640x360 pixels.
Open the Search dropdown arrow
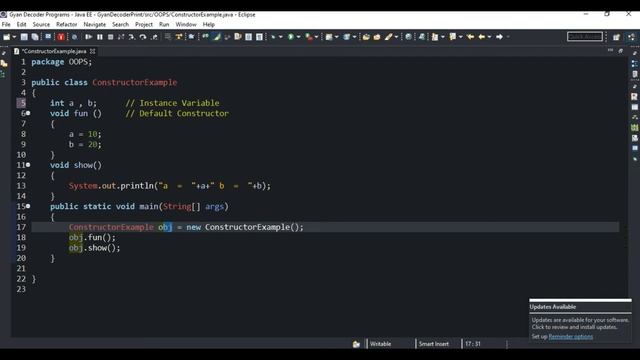click(396, 37)
